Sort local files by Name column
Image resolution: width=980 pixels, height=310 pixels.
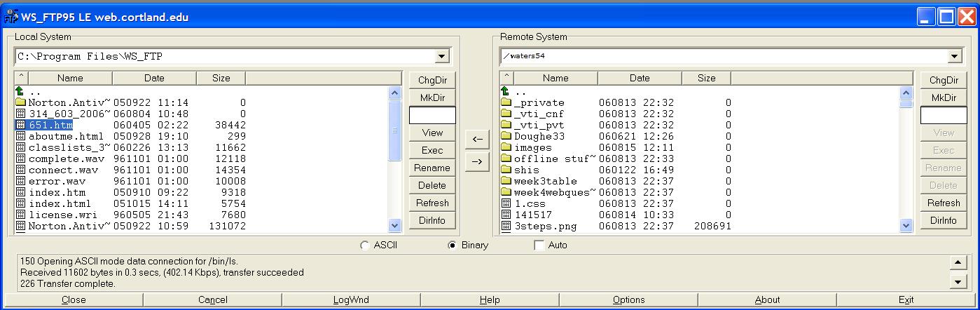(70, 78)
